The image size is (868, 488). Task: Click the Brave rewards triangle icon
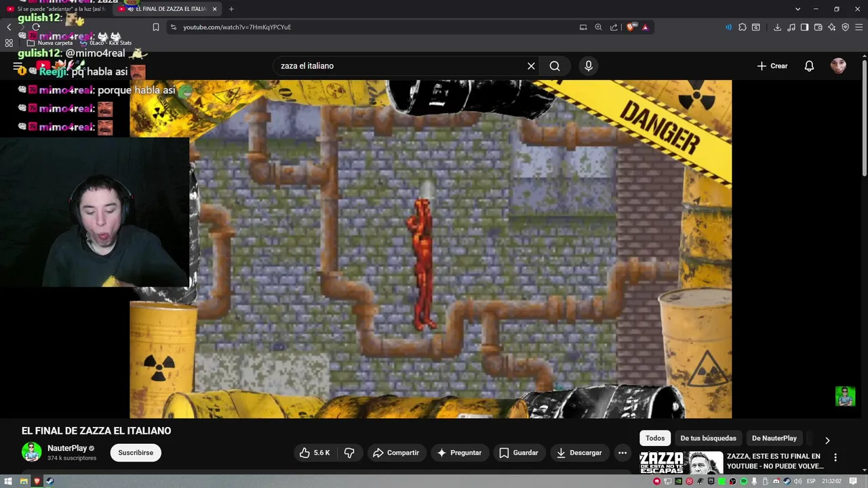(645, 27)
